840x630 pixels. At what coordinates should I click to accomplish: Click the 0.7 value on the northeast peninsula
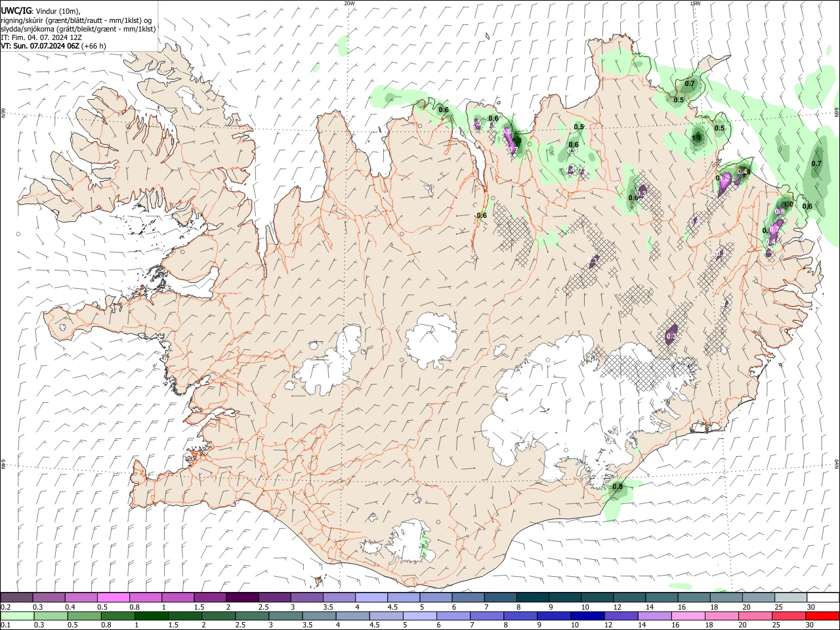[690, 83]
